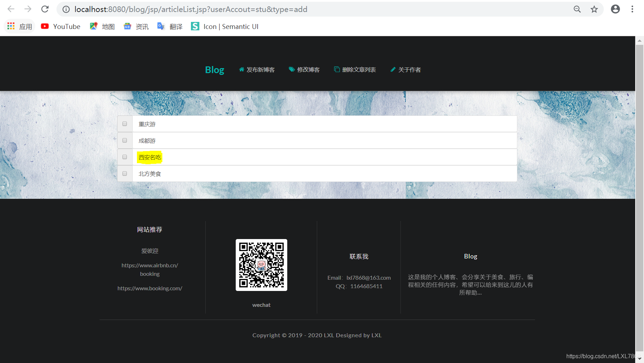Check the box for 重庆游
The width and height of the screenshot is (644, 363).
125,124
